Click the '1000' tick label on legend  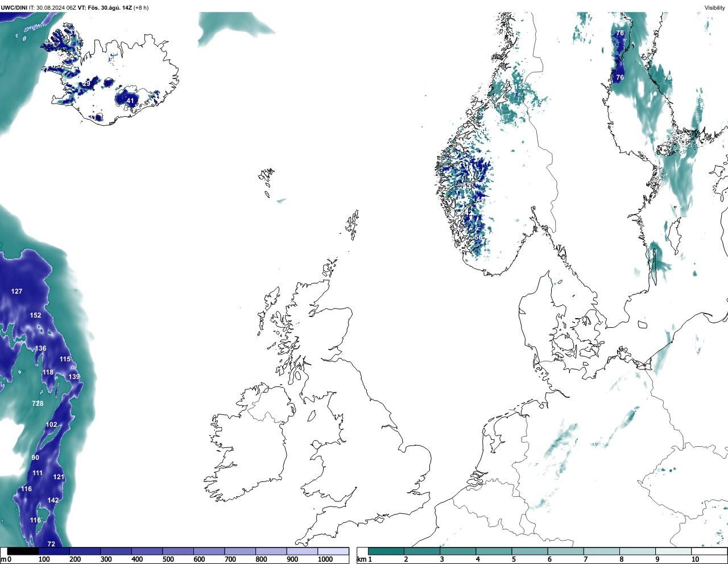pos(325,559)
